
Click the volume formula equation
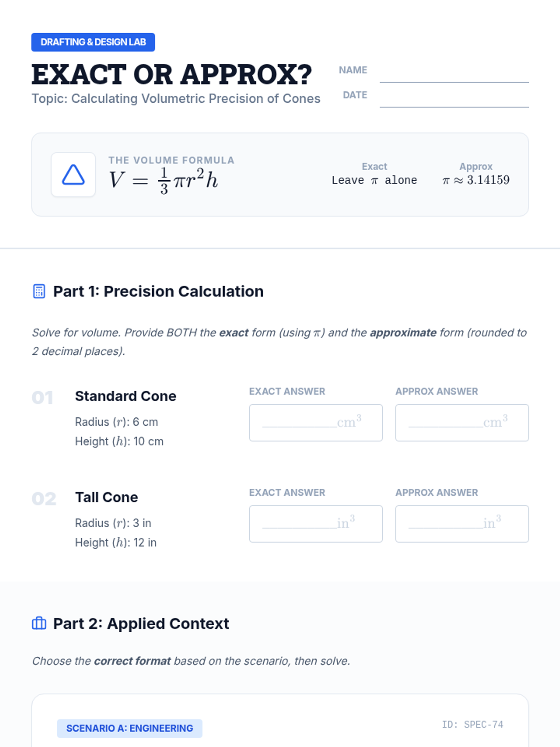click(x=163, y=180)
